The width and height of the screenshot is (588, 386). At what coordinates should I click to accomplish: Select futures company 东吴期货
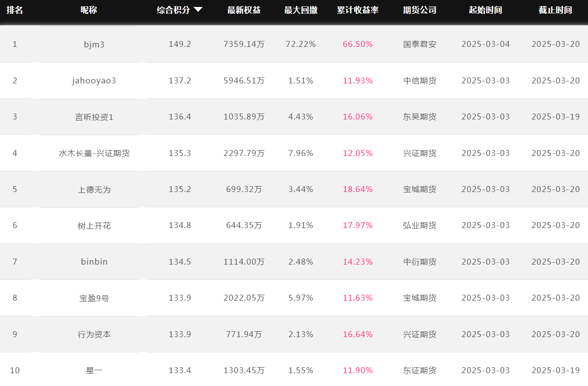(420, 116)
